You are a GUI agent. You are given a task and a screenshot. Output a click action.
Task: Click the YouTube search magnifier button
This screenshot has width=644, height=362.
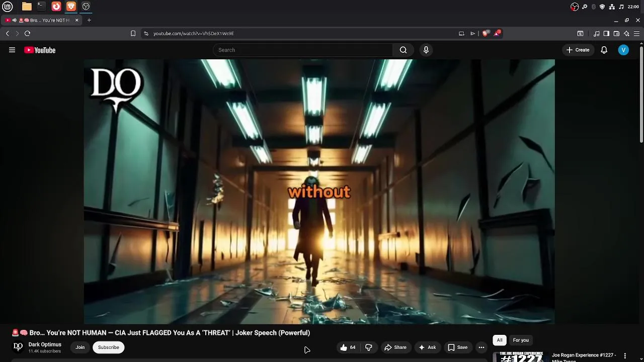403,50
